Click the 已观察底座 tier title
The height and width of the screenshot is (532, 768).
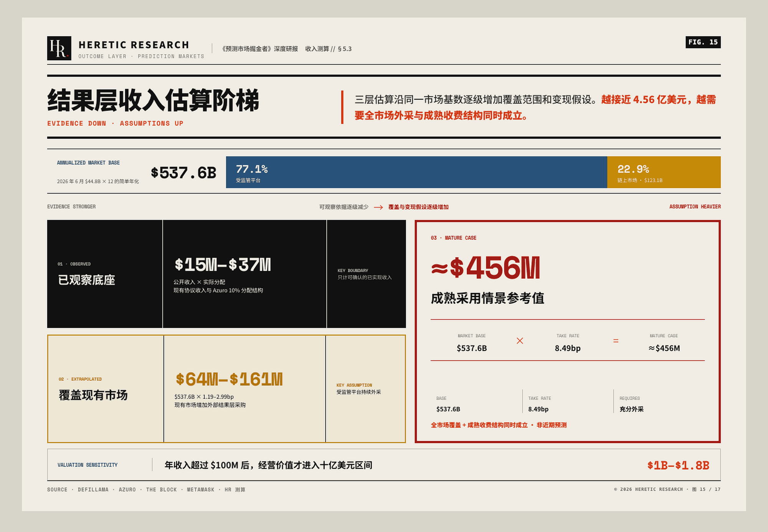[86, 280]
